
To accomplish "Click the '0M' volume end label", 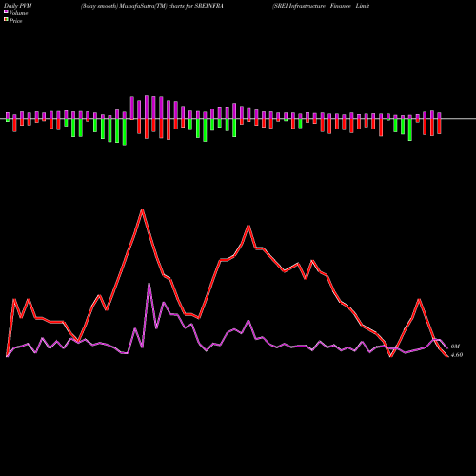I will (455, 347).
